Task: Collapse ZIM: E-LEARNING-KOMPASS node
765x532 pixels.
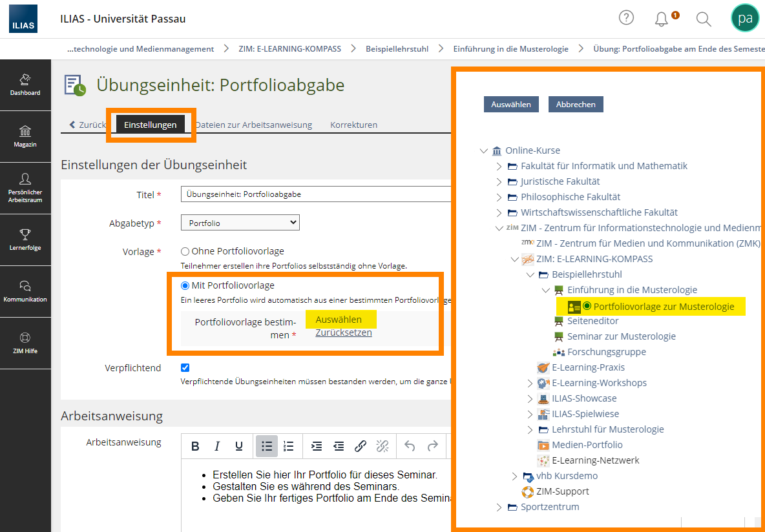Action: coord(515,260)
